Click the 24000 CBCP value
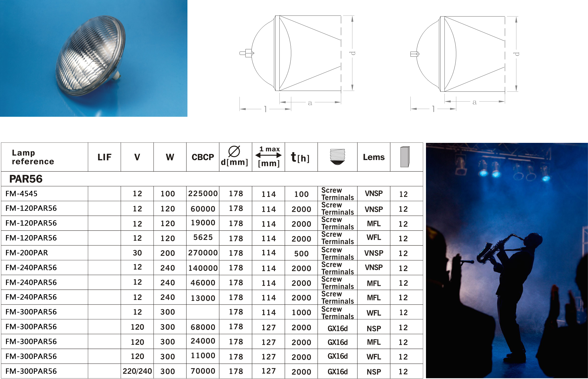Viewport: 588px width, 379px height. [203, 341]
